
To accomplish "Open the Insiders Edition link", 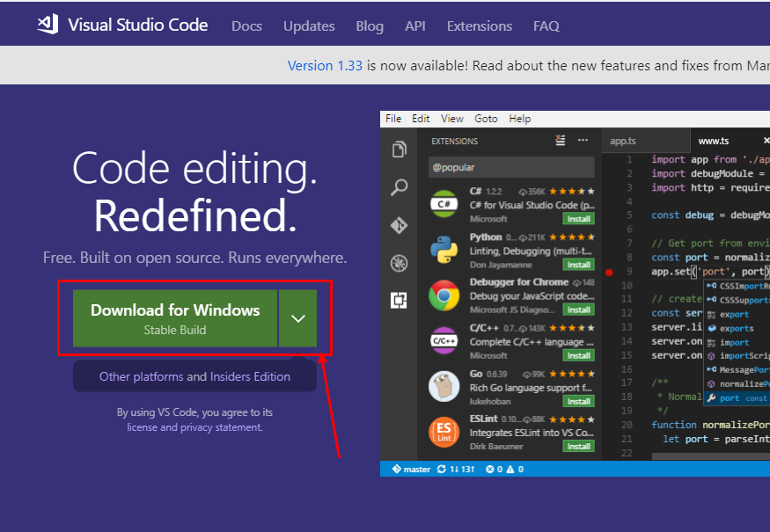I will coord(250,376).
